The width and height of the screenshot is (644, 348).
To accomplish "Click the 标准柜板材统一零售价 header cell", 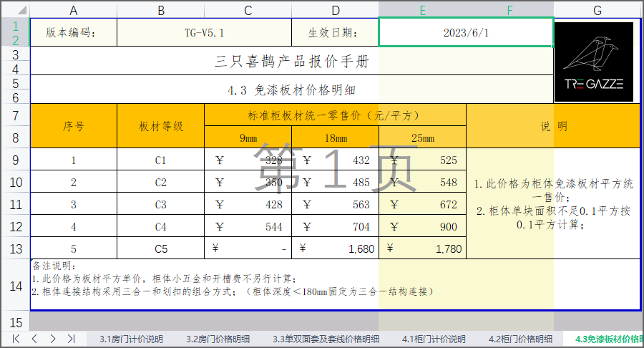I will (335, 115).
